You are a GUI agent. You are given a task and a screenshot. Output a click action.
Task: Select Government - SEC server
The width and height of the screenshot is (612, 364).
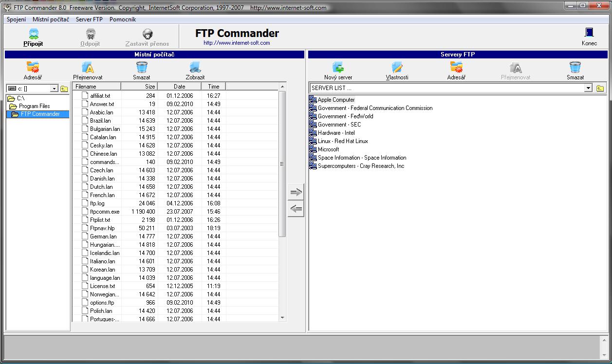(x=339, y=125)
